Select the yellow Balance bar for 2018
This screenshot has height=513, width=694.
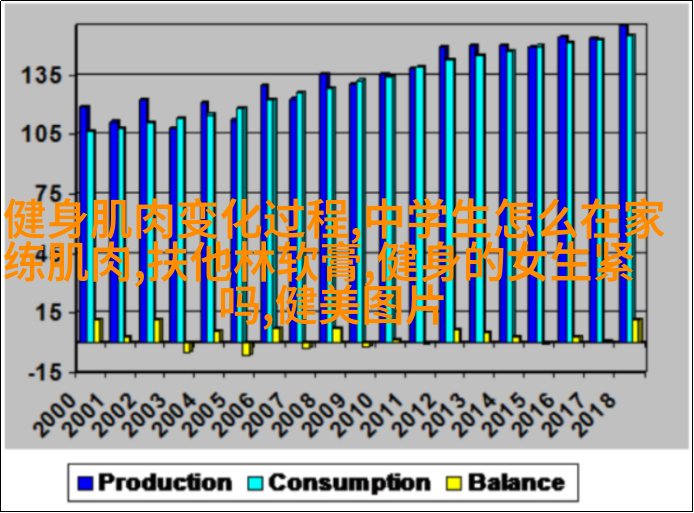(637, 330)
